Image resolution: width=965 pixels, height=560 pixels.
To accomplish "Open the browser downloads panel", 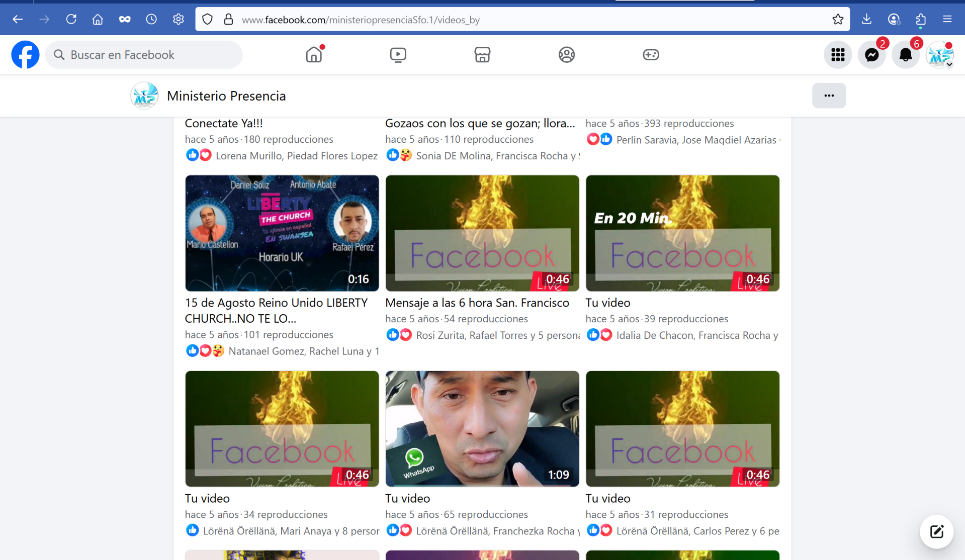I will [x=866, y=19].
